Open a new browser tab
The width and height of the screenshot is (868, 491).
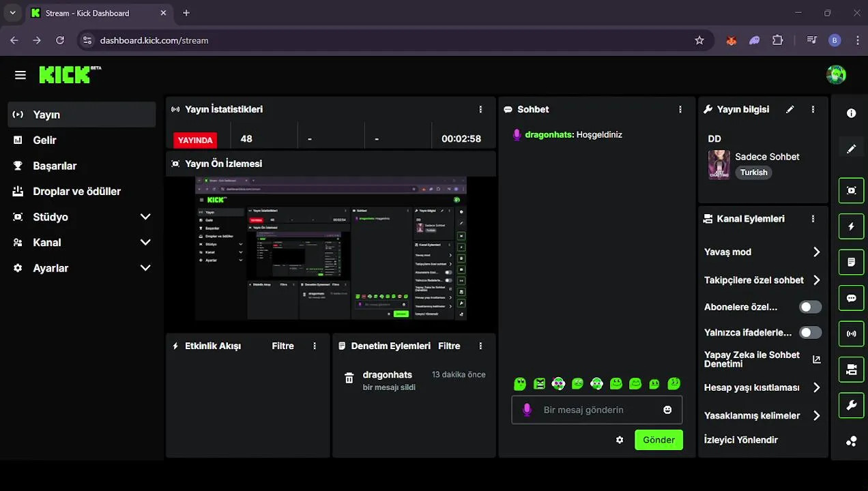[186, 13]
